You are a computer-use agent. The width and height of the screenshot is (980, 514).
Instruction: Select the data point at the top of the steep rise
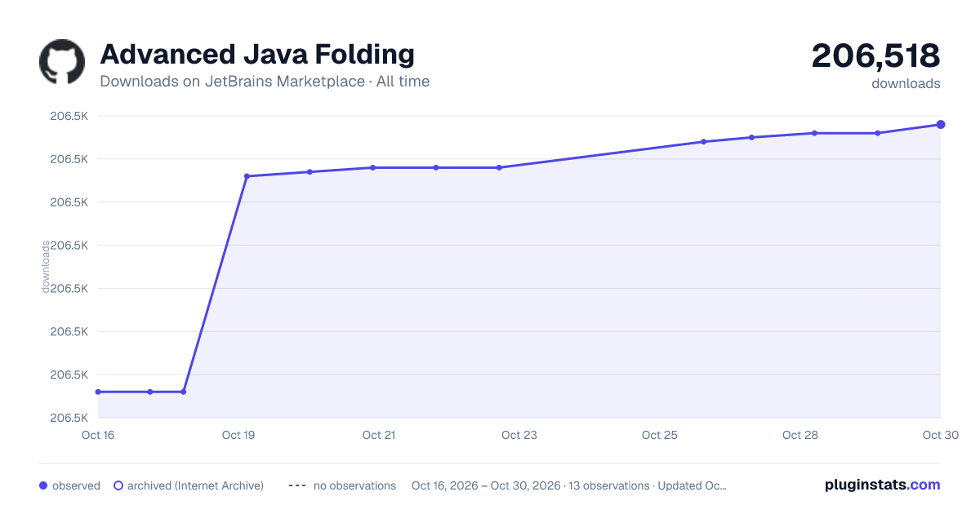click(x=247, y=176)
